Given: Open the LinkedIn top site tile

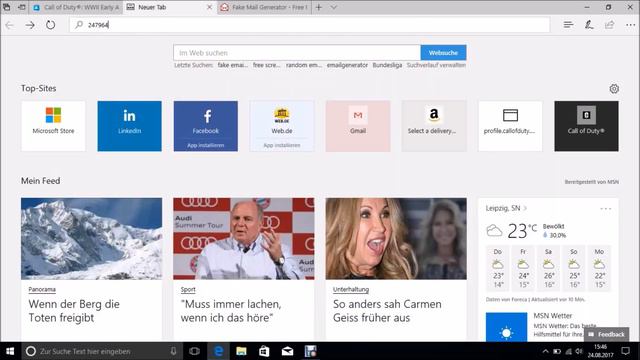Looking at the screenshot, I should point(129,126).
